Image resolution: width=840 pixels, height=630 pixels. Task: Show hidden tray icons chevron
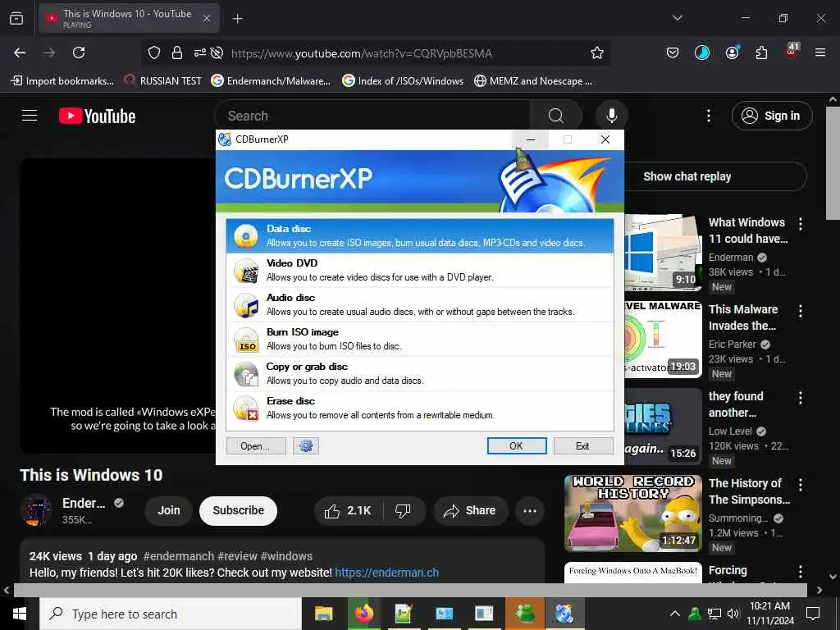(x=675, y=614)
